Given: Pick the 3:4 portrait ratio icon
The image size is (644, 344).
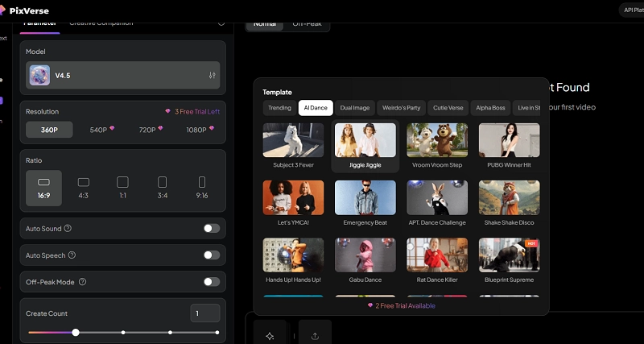Looking at the screenshot, I should (162, 182).
